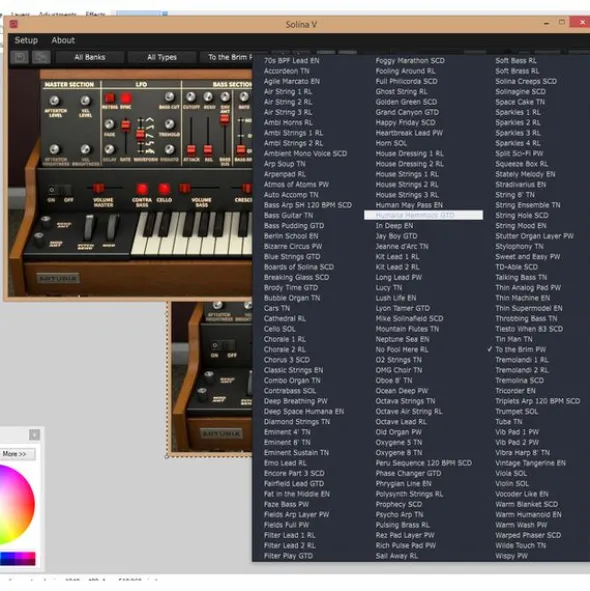Click the bass Reso knob
Screen dimensions: 590x591
tap(208, 97)
